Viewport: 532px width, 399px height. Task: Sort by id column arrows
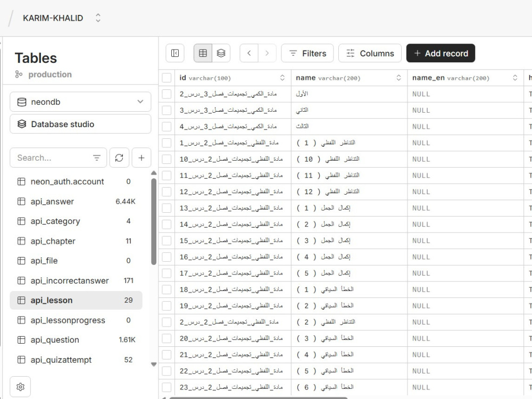tap(282, 78)
